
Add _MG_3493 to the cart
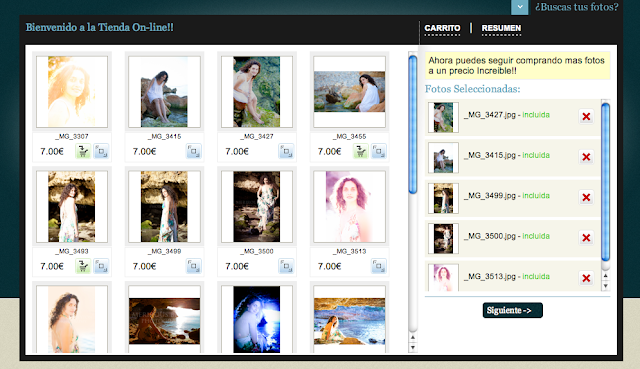coord(83,266)
